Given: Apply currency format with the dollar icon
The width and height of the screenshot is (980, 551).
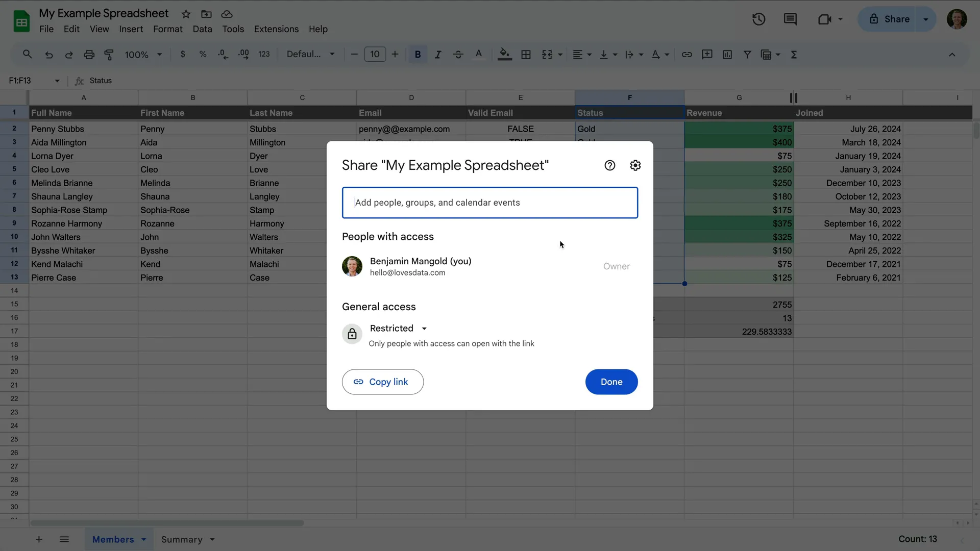Looking at the screenshot, I should pyautogui.click(x=184, y=54).
